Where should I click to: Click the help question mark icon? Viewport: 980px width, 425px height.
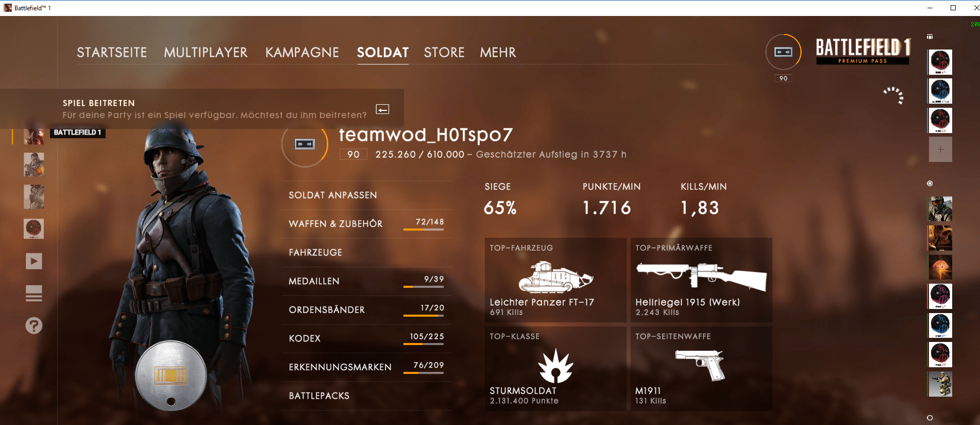[34, 325]
